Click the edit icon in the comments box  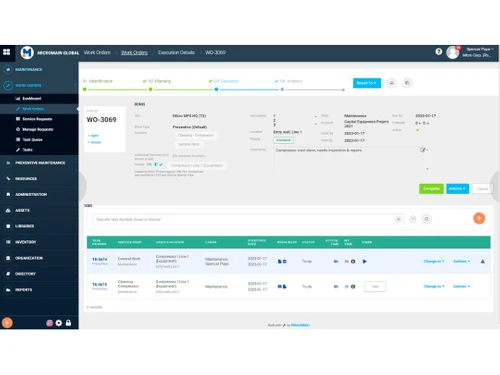pyautogui.click(x=423, y=150)
